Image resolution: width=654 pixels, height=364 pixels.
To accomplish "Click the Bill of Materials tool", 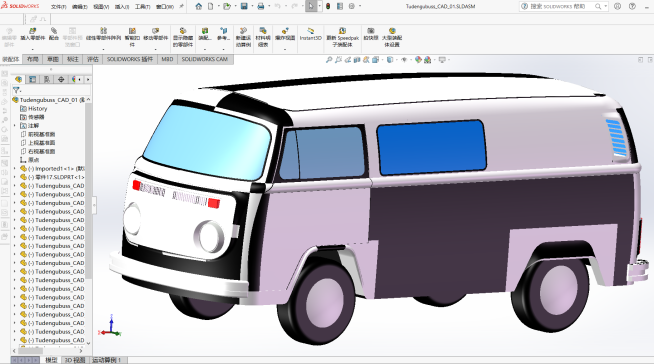I will (x=263, y=37).
